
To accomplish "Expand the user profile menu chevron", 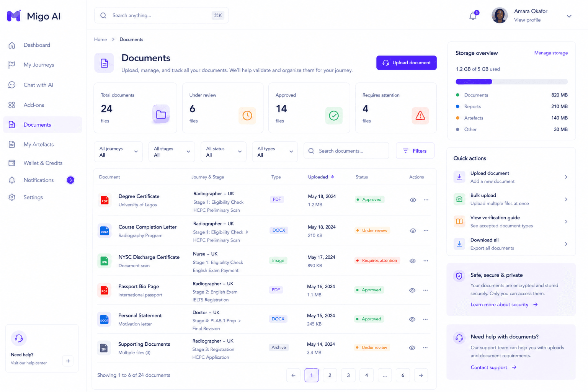I will 569,16.
